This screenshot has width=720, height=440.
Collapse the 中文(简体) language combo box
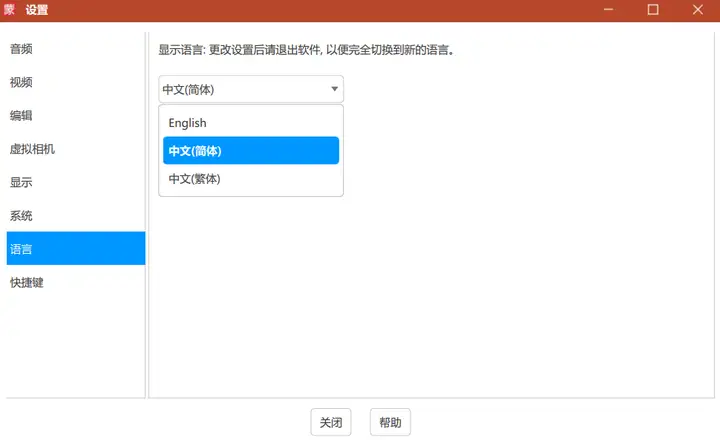coord(251,89)
